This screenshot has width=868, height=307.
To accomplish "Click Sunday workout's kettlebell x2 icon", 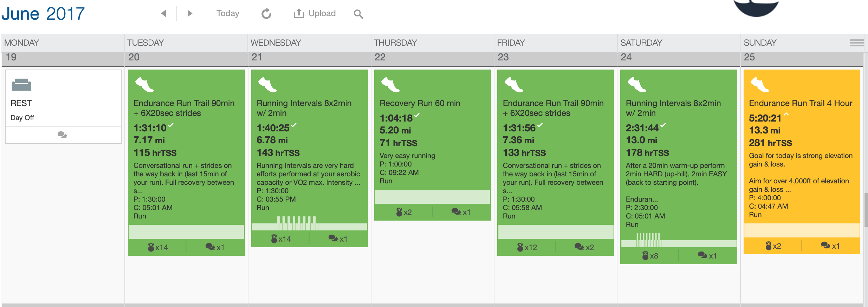I will point(773,246).
